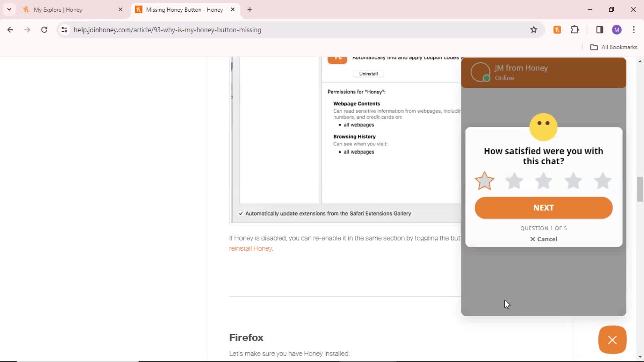The height and width of the screenshot is (362, 644).
Task: Open the Extensions puzzle menu
Action: [575, 30]
